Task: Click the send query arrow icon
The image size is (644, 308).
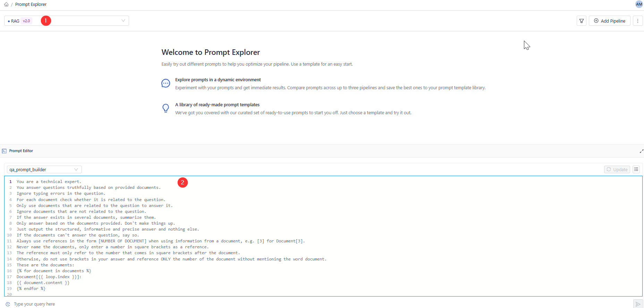Action: click(638, 304)
